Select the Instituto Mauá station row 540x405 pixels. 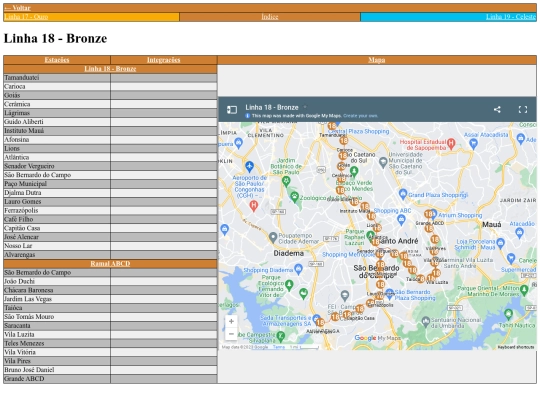[110, 131]
